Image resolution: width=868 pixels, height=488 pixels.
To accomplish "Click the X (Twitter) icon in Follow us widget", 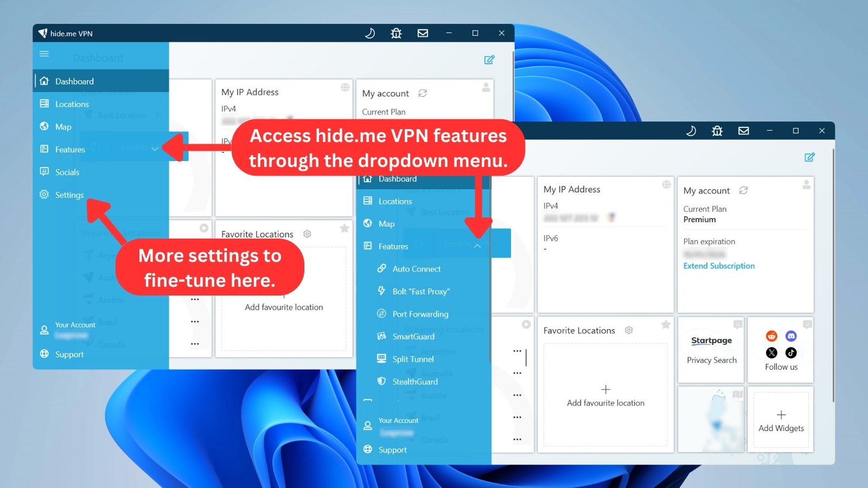I will point(771,353).
